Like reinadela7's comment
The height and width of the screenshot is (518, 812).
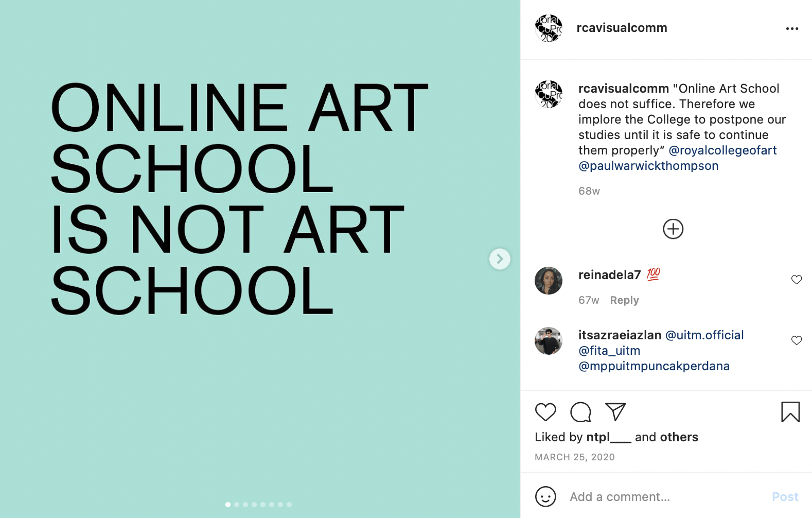tap(797, 280)
